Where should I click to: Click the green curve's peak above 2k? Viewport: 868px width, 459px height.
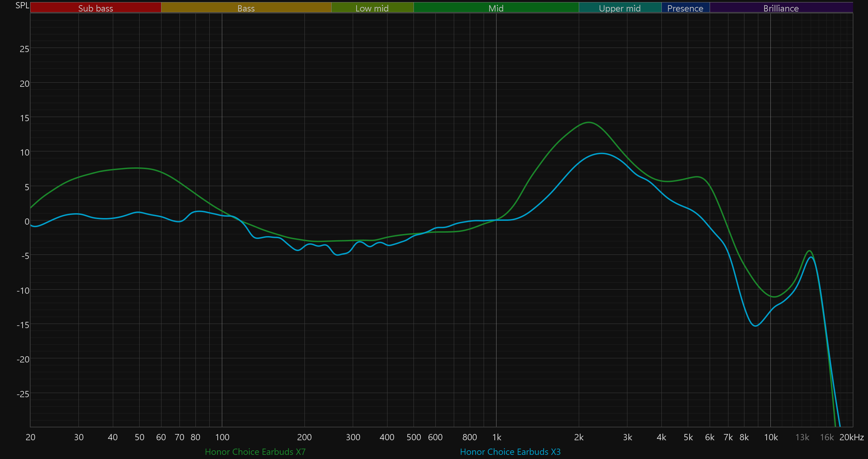589,122
